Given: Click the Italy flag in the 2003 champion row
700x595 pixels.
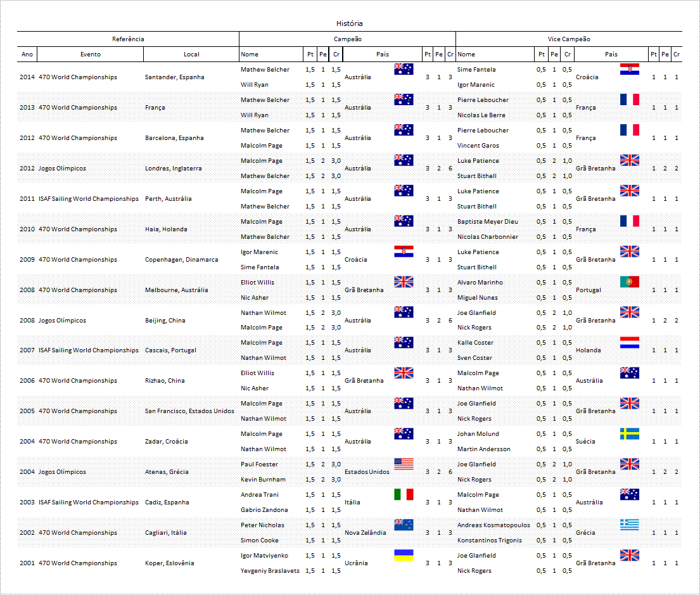Looking at the screenshot, I should pos(404,494).
